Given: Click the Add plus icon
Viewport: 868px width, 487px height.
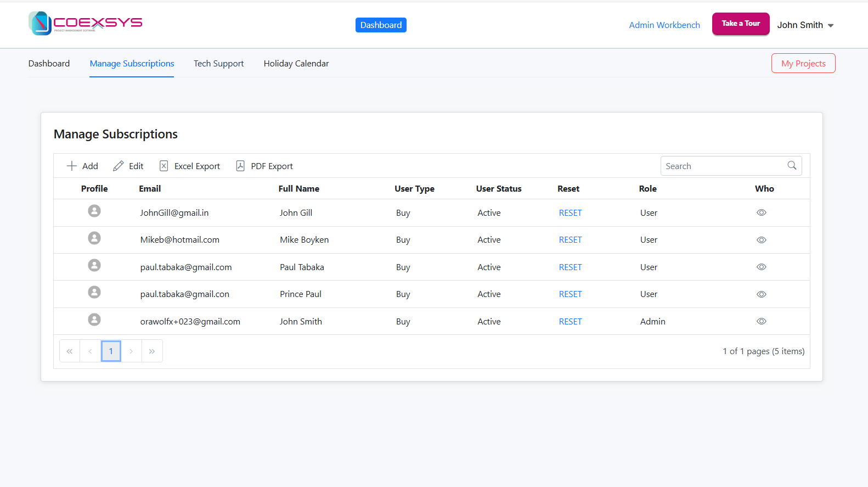Looking at the screenshot, I should (71, 166).
